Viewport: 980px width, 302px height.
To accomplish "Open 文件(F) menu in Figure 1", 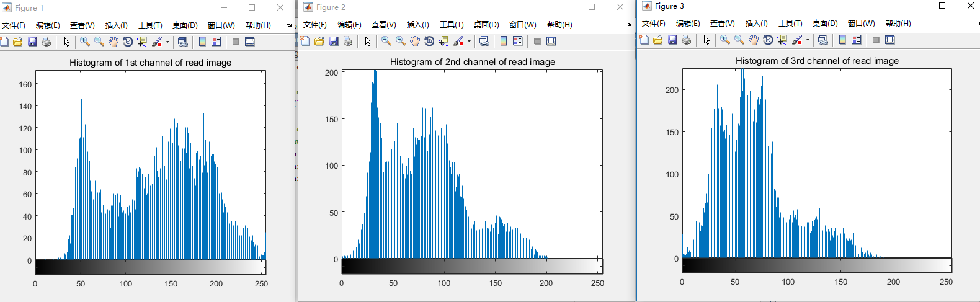I will 14,25.
